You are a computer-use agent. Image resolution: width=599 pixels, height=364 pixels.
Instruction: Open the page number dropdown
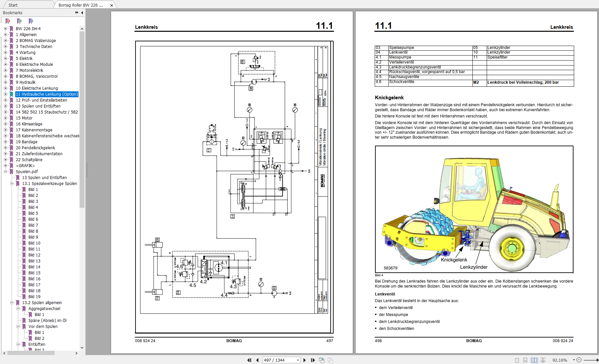298,360
